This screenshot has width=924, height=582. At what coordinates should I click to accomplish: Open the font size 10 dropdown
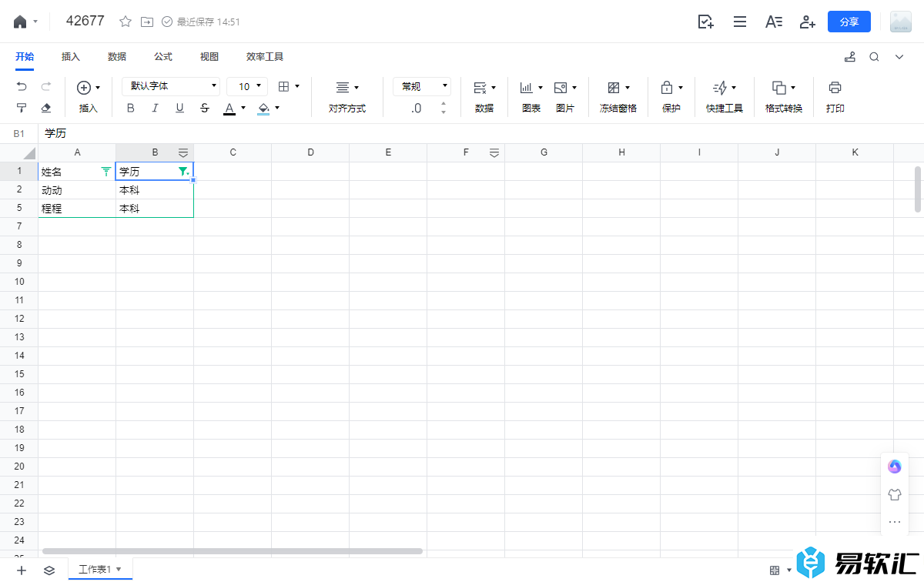pos(247,86)
